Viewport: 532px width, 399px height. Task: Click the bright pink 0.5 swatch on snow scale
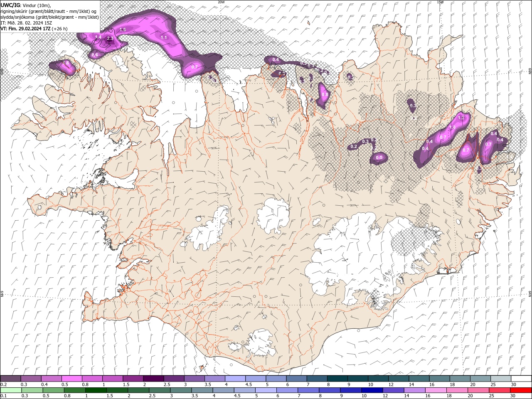(x=72, y=379)
